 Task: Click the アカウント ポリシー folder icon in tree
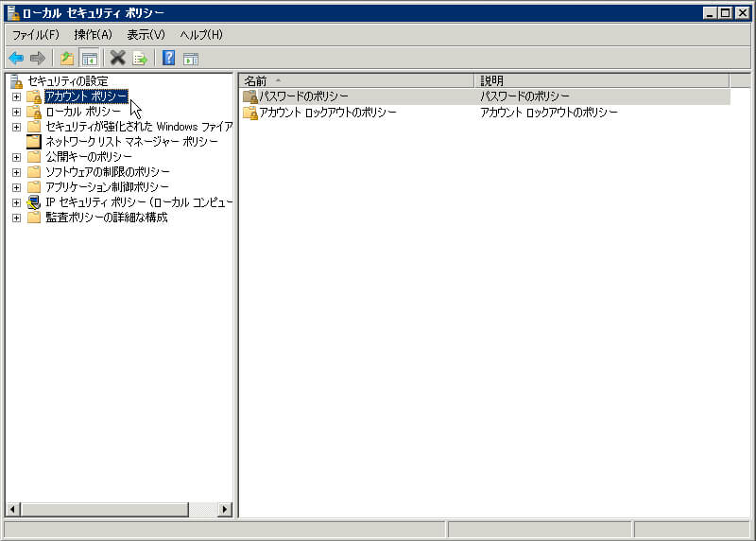pos(34,96)
